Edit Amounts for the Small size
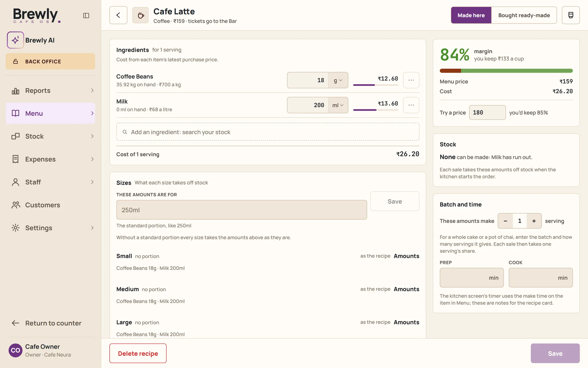This screenshot has height=368, width=588. (x=406, y=256)
